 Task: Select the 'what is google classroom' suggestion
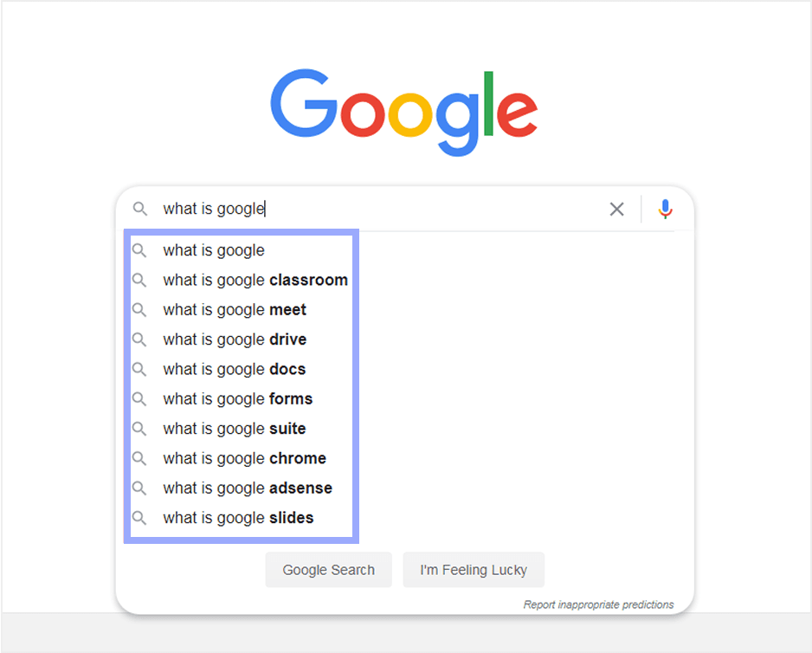pos(255,280)
